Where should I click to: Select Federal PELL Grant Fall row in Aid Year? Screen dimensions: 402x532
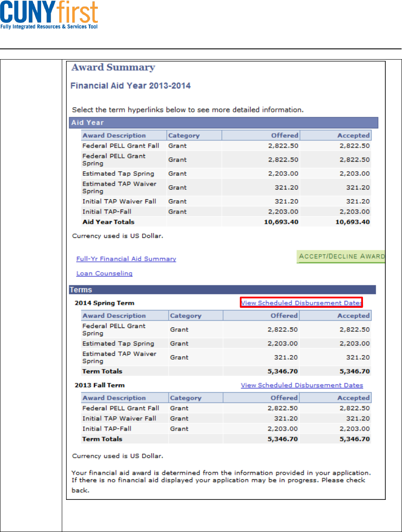226,146
